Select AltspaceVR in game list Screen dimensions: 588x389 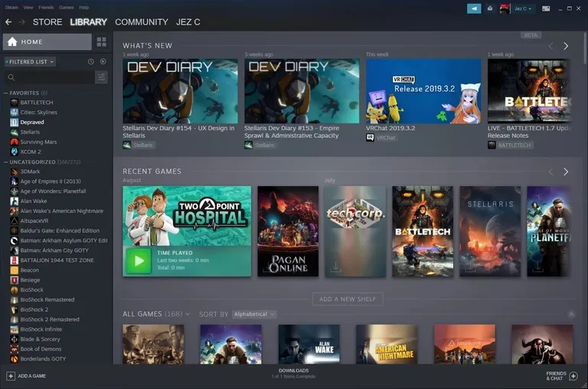(x=34, y=221)
